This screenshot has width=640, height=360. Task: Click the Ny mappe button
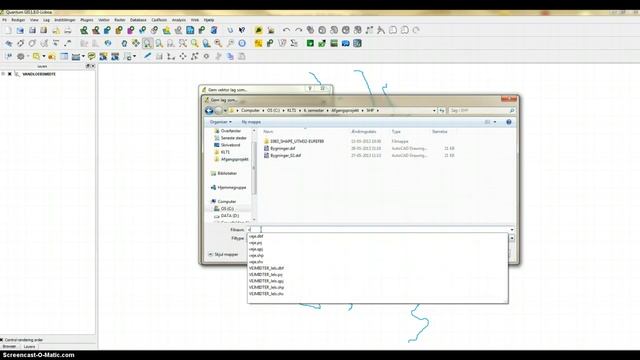click(251, 122)
